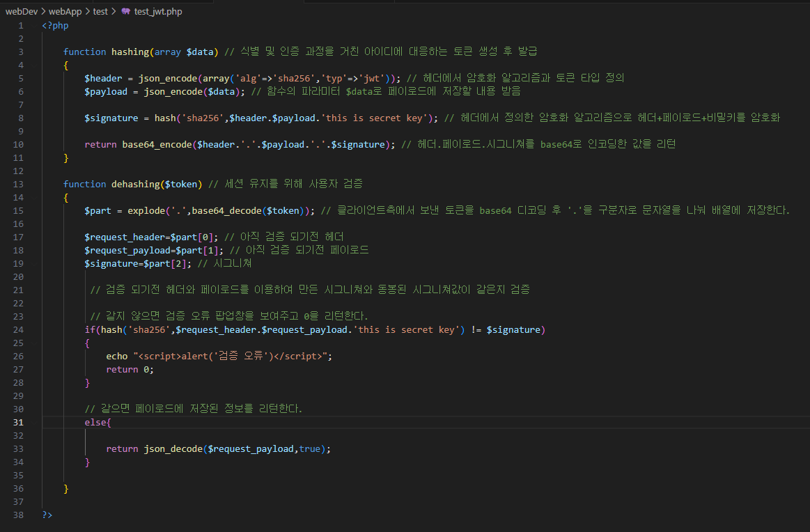Click the return keyword on line 10
810x532 pixels.
(100, 145)
